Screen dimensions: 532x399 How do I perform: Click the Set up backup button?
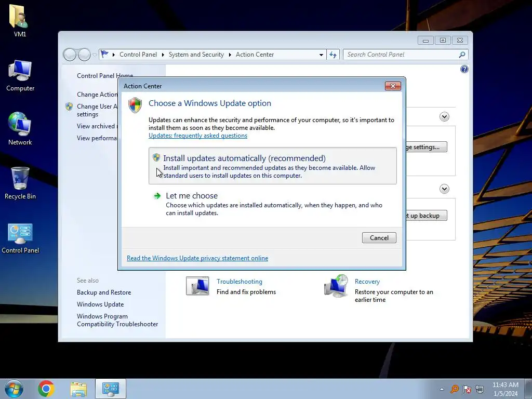tap(427, 216)
